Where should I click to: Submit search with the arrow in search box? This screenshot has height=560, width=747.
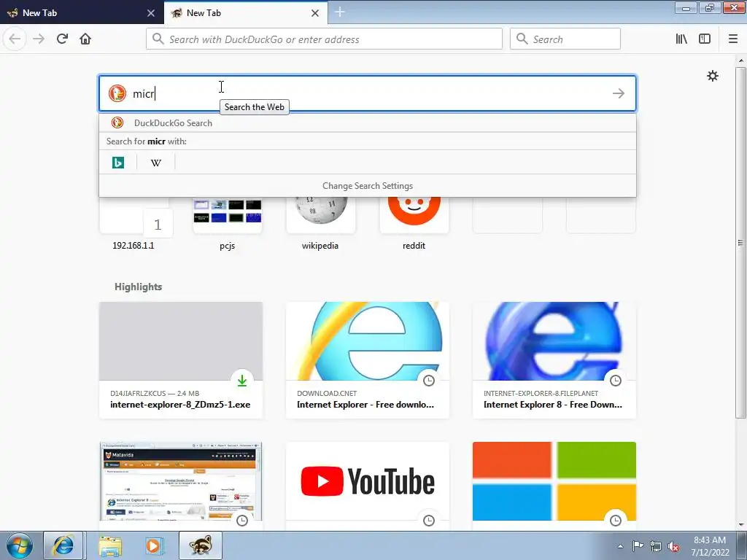619,93
